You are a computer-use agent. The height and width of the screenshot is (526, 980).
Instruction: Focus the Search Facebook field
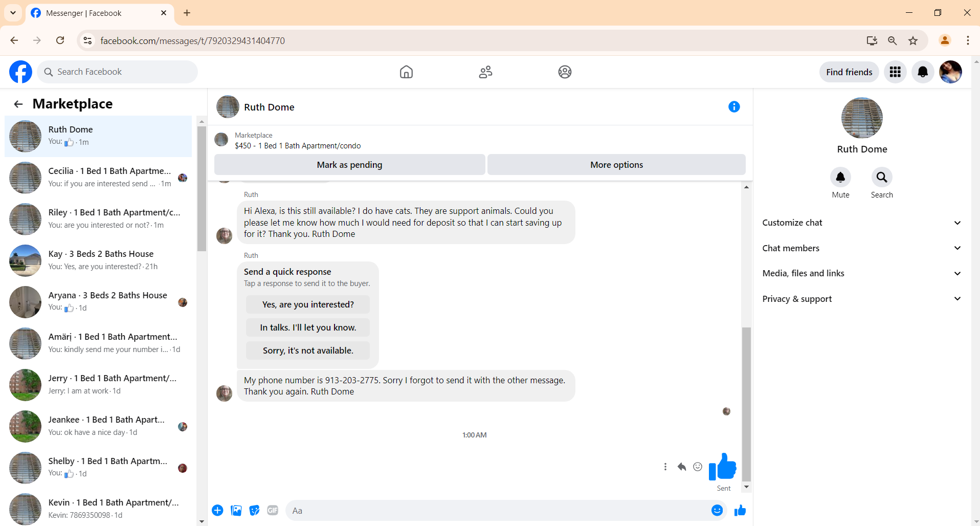click(x=118, y=72)
